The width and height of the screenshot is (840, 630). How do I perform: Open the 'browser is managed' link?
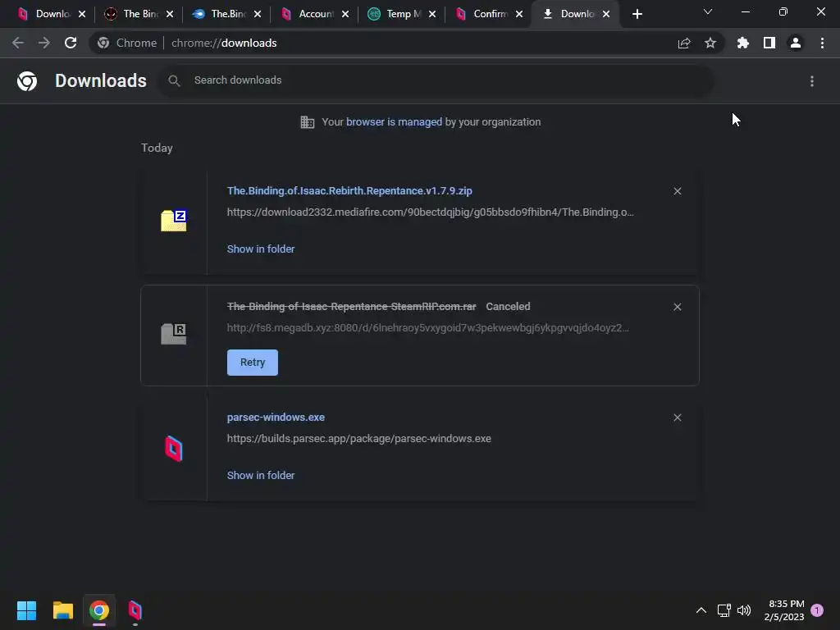tap(394, 122)
